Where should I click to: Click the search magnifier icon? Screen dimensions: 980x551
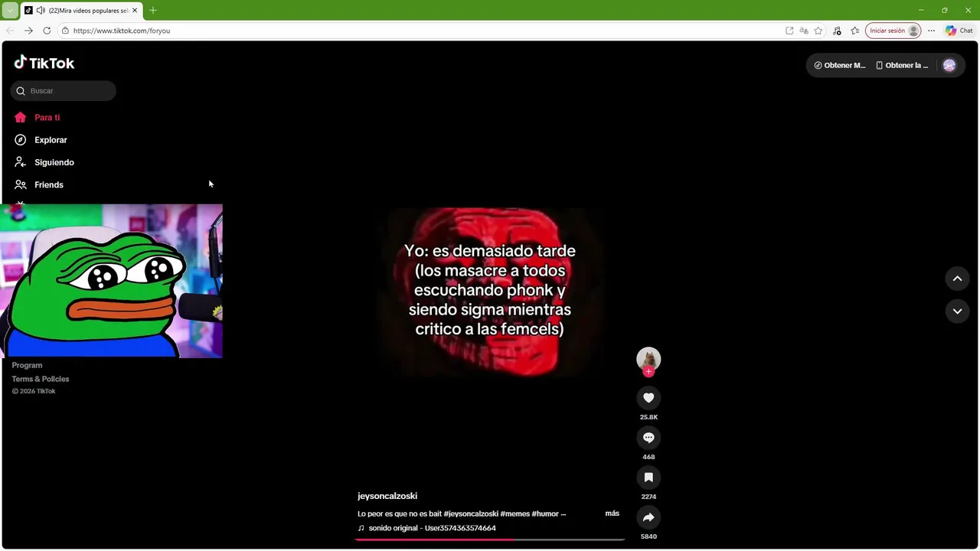tap(21, 91)
